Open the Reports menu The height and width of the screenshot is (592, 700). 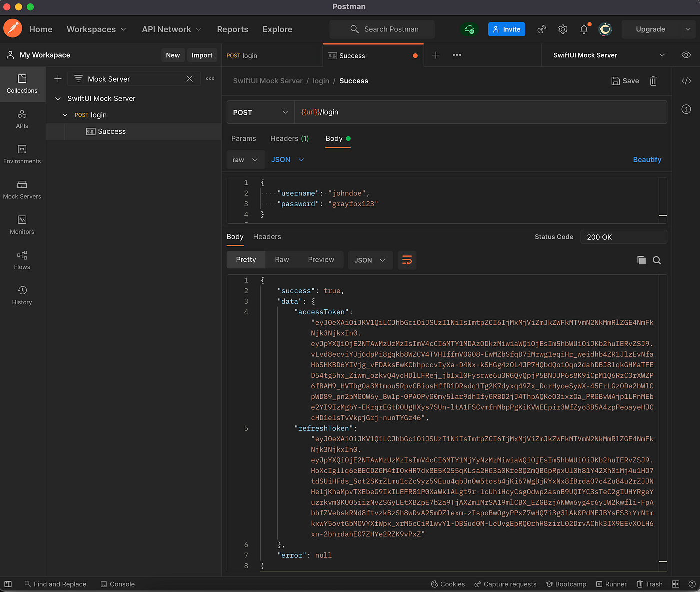[x=232, y=29]
